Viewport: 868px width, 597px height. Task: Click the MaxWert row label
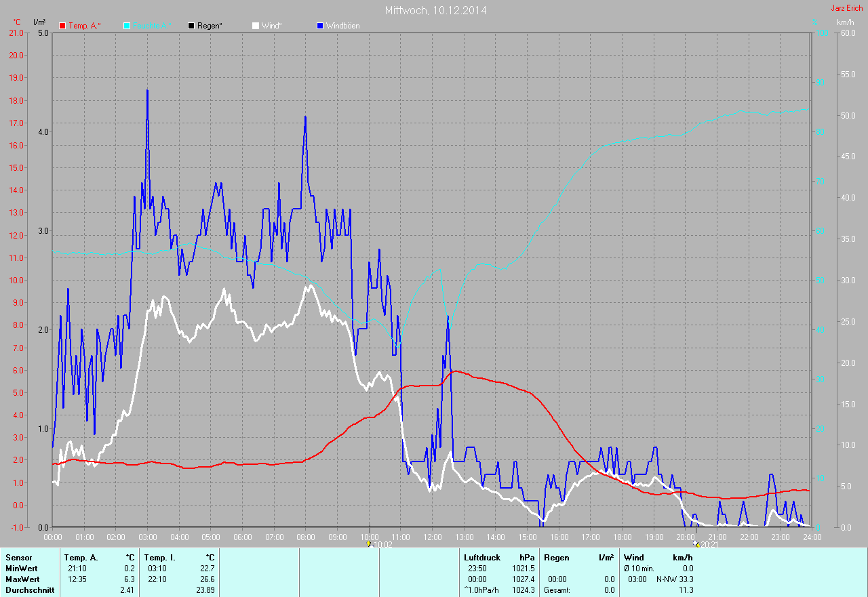[22, 579]
